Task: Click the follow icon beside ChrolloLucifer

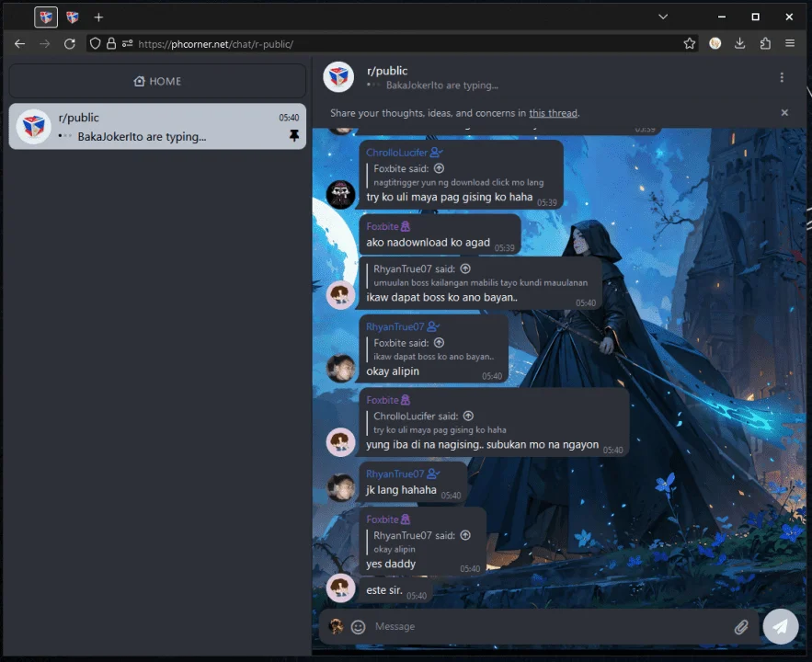Action: tap(436, 153)
